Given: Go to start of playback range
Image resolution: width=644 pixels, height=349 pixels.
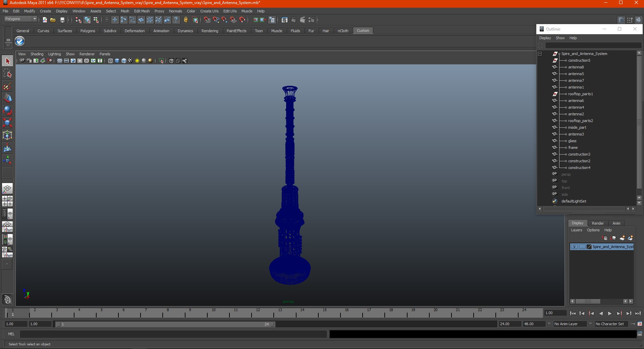Looking at the screenshot, I should click(573, 313).
